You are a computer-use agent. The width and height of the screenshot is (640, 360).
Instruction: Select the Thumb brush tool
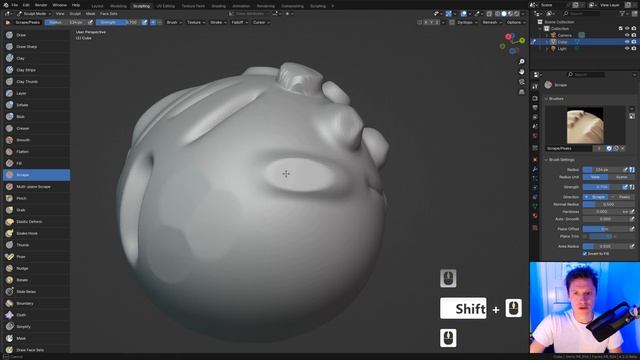pyautogui.click(x=36, y=245)
